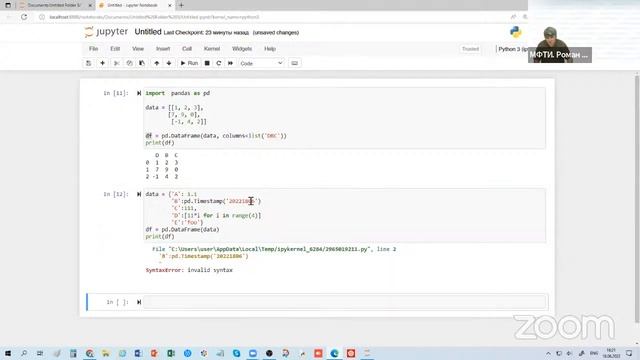Screen dimensions: 640x360
Task: Select the Untitled Jupyter Notebook browser tab
Action: tap(135, 5)
